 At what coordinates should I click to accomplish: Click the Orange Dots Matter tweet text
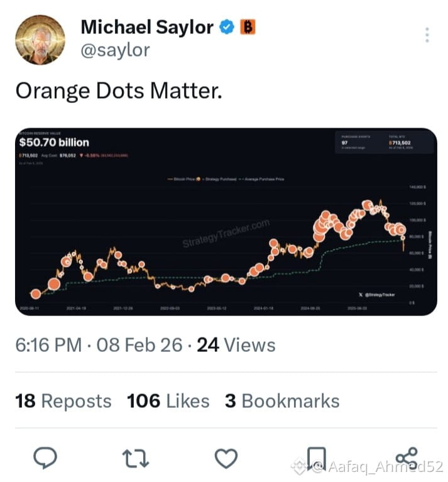coord(119,91)
